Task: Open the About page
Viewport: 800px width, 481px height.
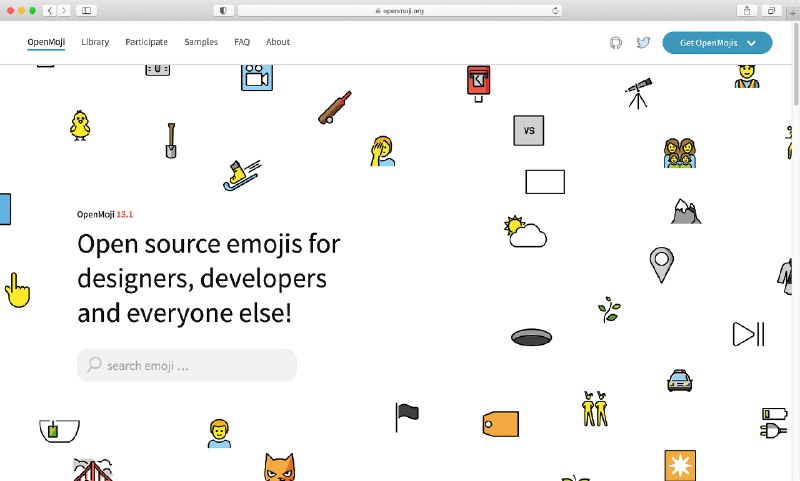Action: (x=278, y=42)
